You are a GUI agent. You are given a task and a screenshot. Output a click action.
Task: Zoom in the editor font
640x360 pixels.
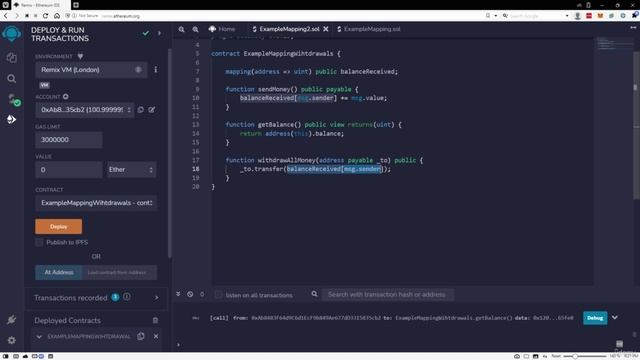(196, 29)
